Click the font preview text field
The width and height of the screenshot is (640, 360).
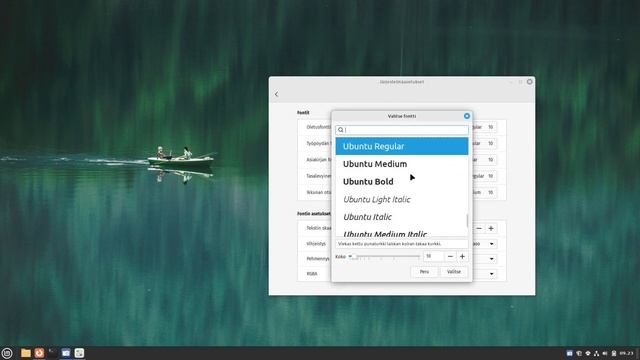402,244
